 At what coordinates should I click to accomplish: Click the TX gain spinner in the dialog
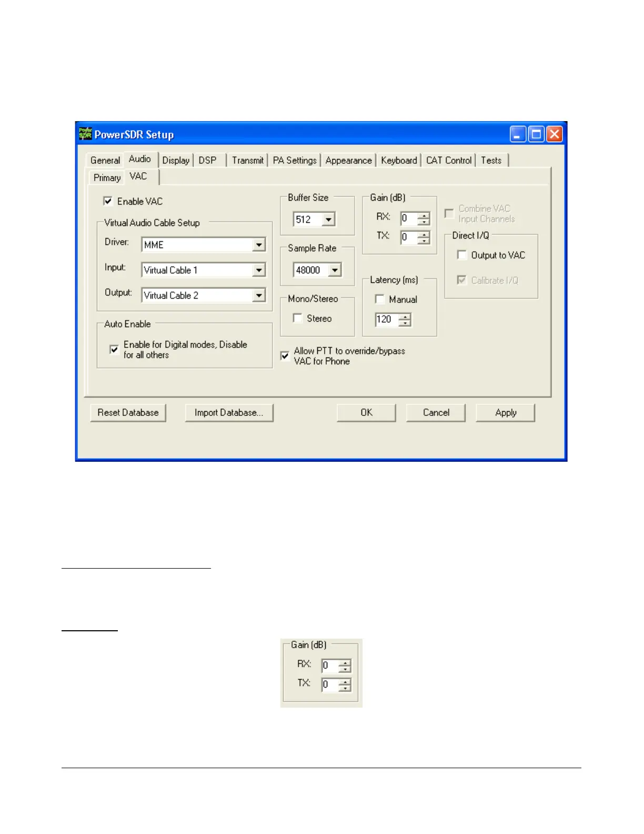[x=424, y=237]
